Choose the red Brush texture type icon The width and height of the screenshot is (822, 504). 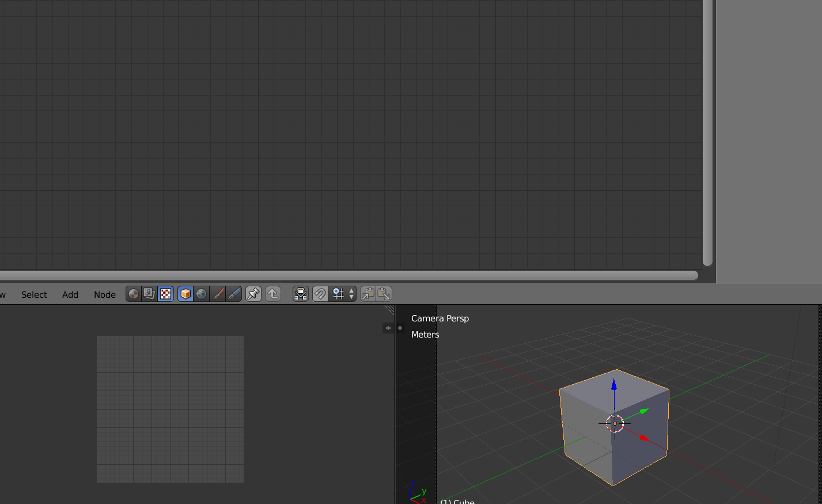pyautogui.click(x=218, y=294)
